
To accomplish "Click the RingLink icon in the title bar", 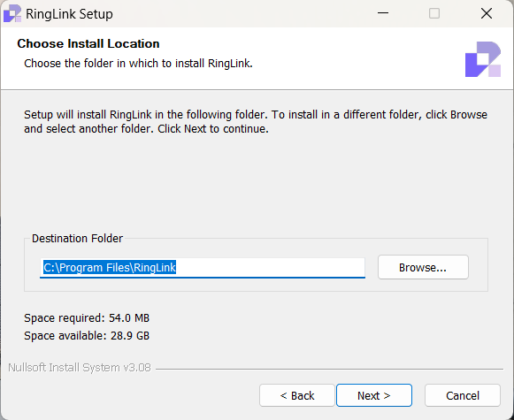I will click(12, 14).
